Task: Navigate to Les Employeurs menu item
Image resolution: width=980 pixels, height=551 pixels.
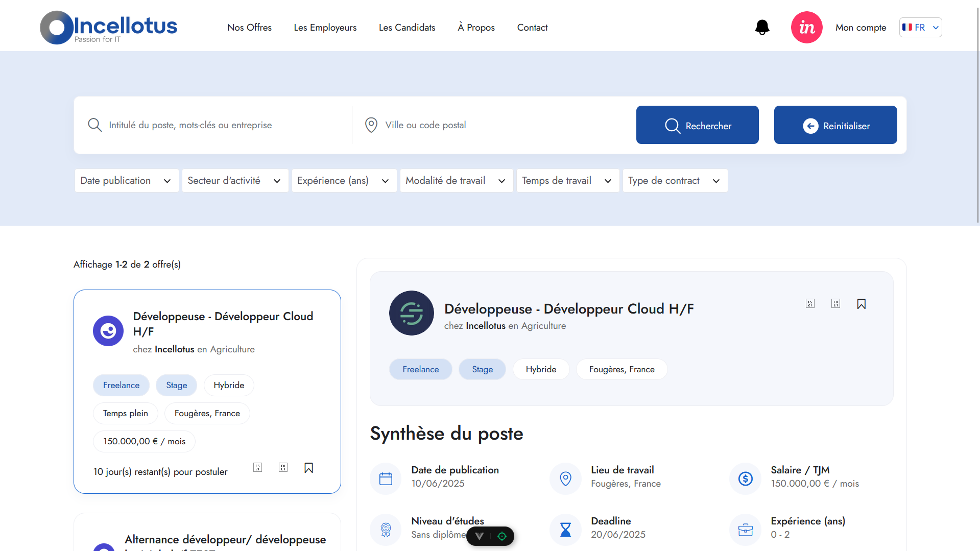Action: (x=325, y=28)
